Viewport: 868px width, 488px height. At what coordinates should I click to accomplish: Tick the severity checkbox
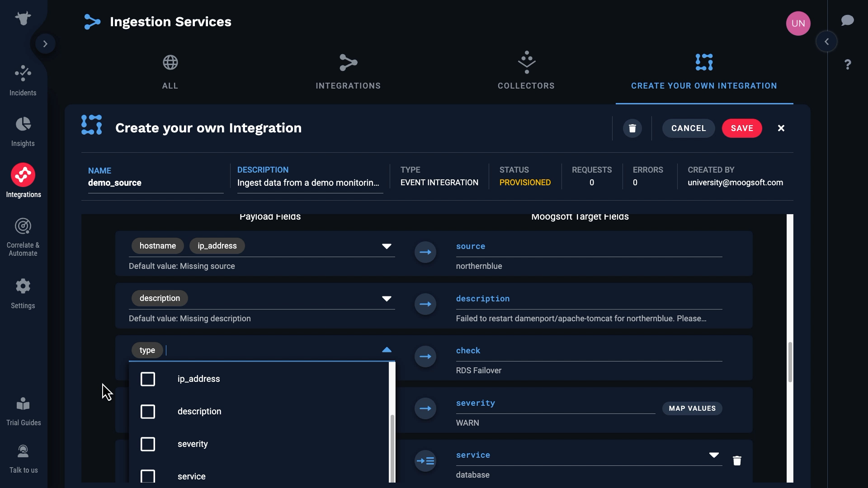(x=148, y=444)
